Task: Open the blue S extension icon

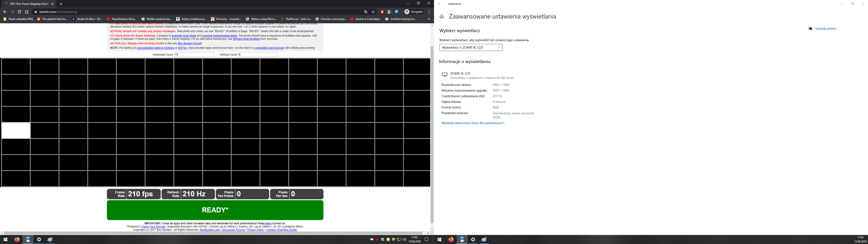Action: (x=397, y=12)
